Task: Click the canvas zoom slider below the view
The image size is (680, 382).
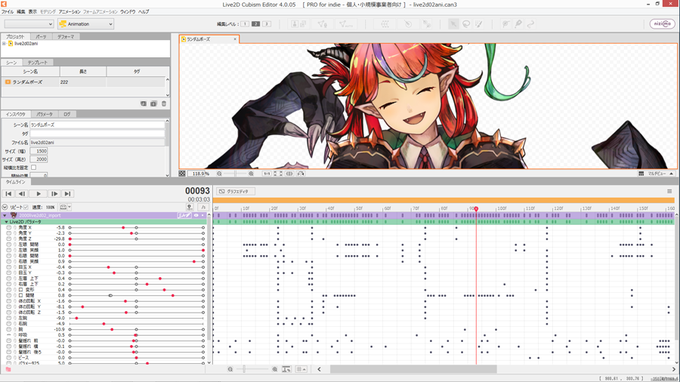Action: 235,173
